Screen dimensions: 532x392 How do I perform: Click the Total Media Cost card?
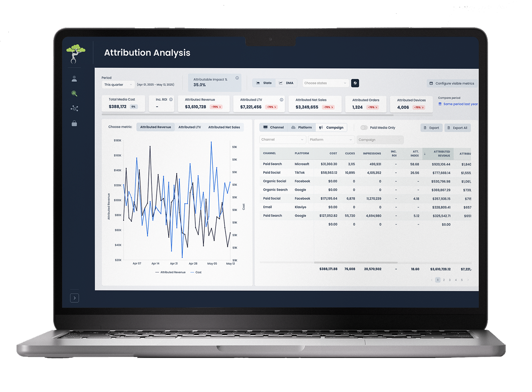123,104
